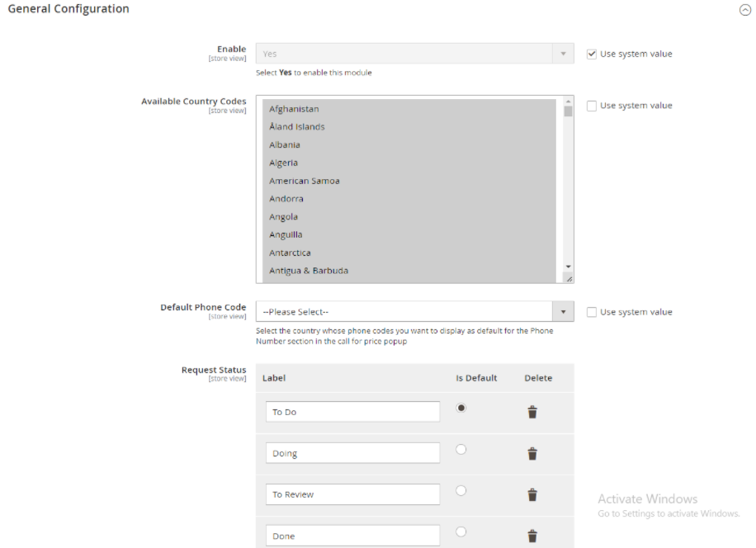This screenshot has height=548, width=756.
Task: Open the Default Phone Code dropdown
Action: 414,312
